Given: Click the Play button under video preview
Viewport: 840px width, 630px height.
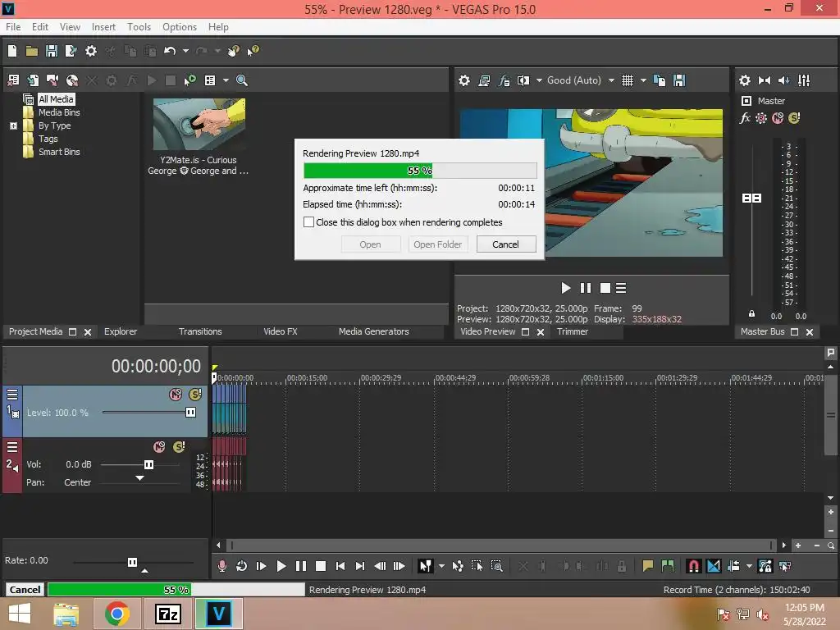Looking at the screenshot, I should point(566,288).
